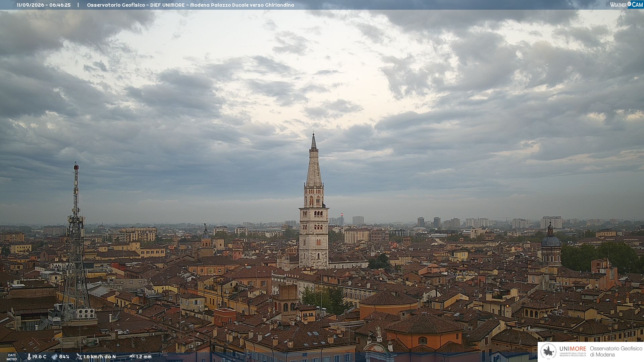
Task: Click the UNIMORE wordmark
Action: click(573, 349)
